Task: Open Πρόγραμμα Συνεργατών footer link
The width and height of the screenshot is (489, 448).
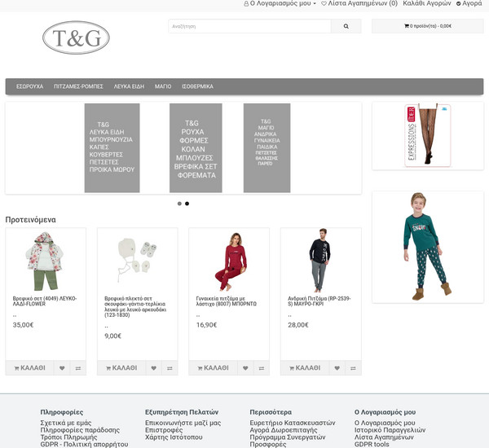Action: point(288,437)
